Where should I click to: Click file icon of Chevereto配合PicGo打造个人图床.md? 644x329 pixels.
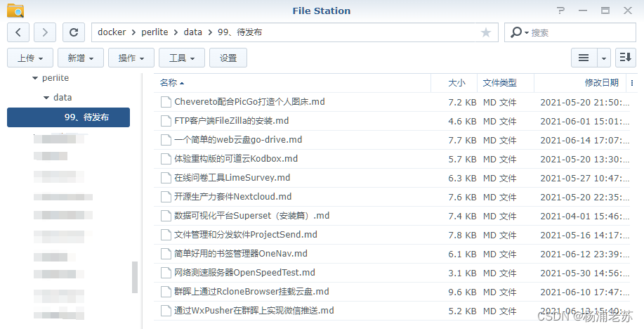166,102
